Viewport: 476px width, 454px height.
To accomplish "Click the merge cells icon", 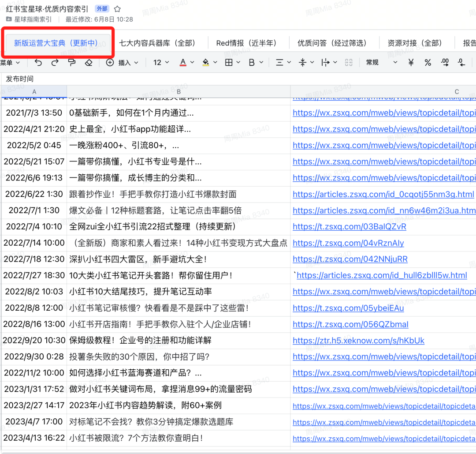I will pyautogui.click(x=349, y=63).
